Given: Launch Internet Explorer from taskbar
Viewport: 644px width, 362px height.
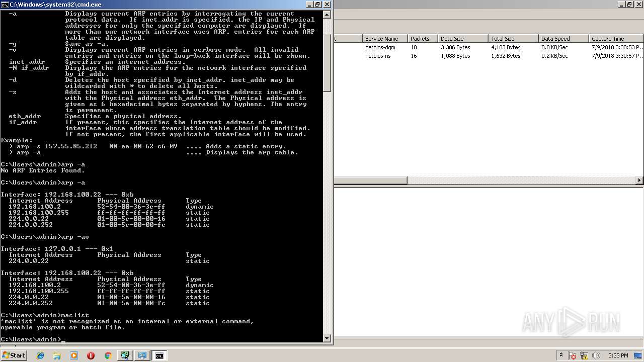Looking at the screenshot, I should pos(40,355).
